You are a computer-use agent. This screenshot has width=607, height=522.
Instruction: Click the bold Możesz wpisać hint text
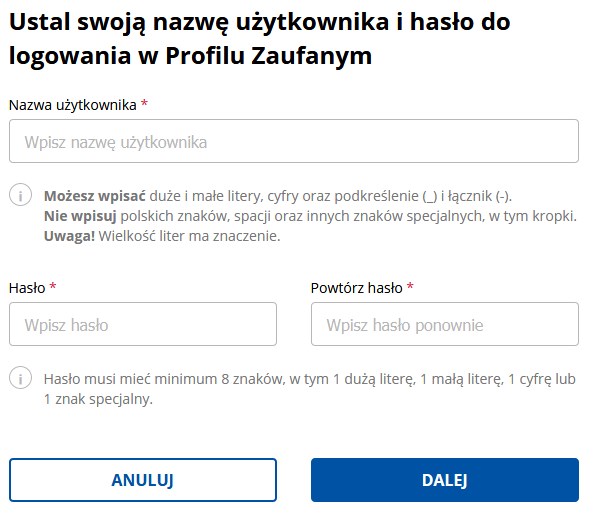[x=95, y=196]
